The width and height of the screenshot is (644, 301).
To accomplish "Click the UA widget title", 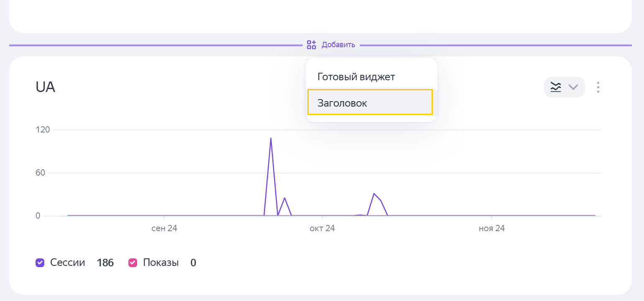I will (45, 87).
